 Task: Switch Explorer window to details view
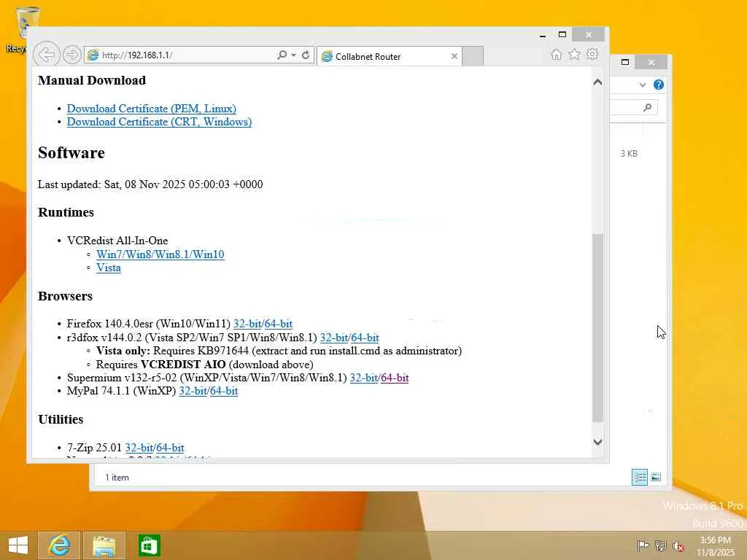[639, 477]
